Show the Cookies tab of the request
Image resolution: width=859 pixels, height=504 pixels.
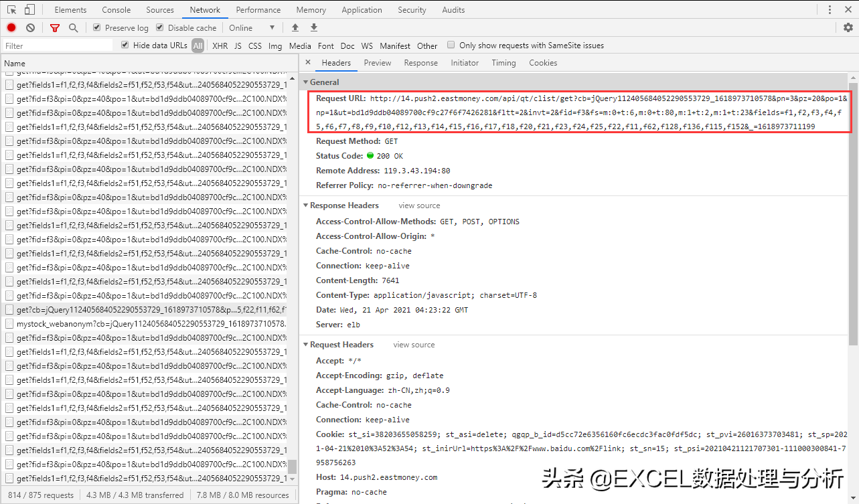[x=543, y=62]
